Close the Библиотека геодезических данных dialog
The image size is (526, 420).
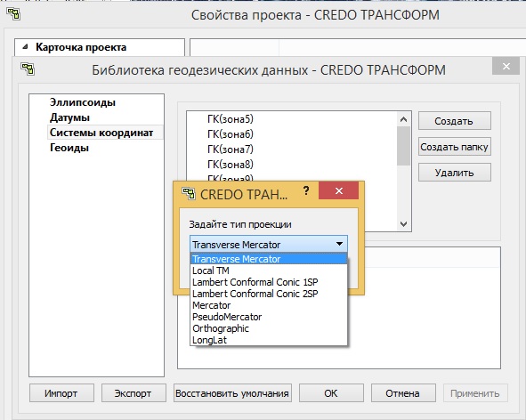(x=506, y=66)
